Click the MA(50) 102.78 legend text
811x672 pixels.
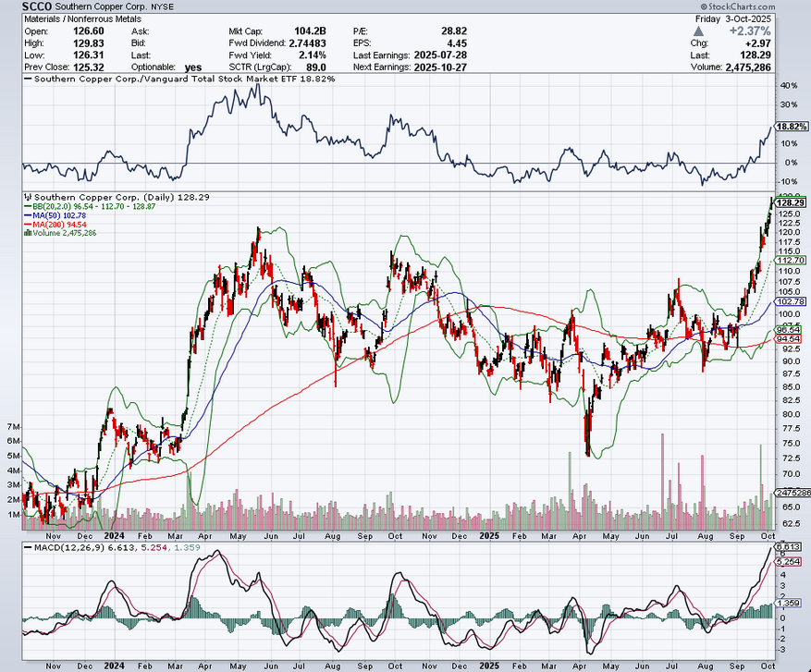[59, 215]
